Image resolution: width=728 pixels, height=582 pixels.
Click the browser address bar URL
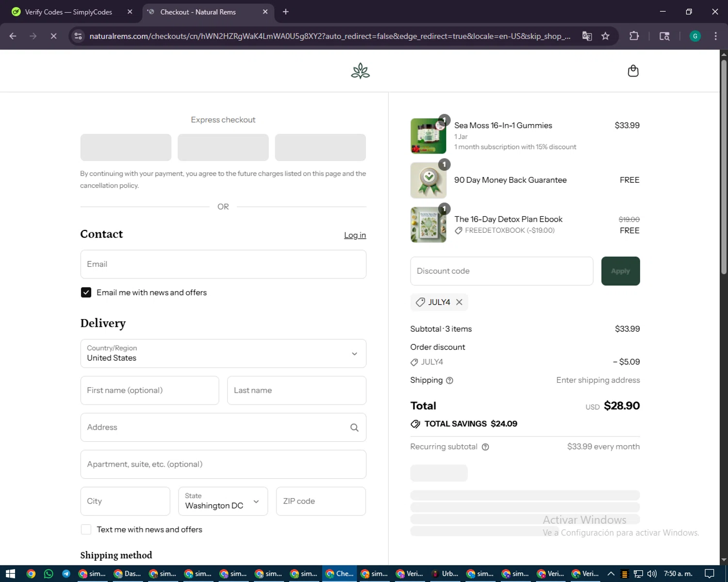(x=330, y=36)
